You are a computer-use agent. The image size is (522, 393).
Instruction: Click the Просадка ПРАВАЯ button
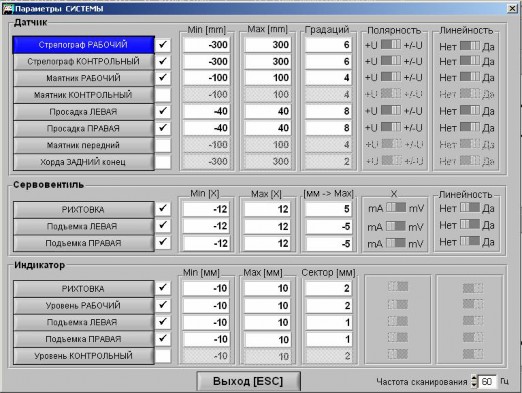coord(83,128)
